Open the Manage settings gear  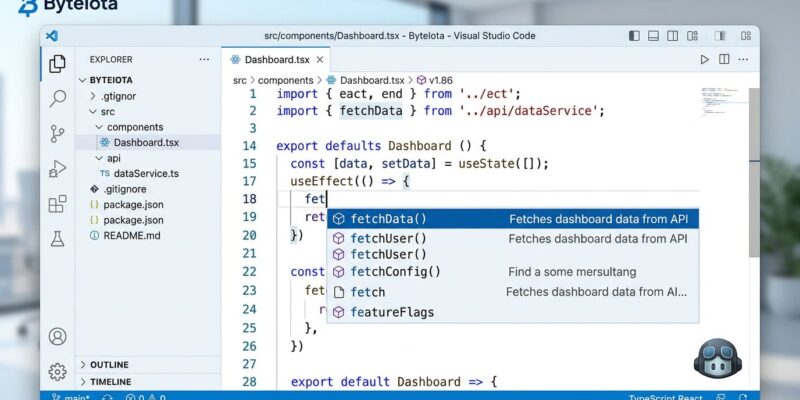coord(58,370)
